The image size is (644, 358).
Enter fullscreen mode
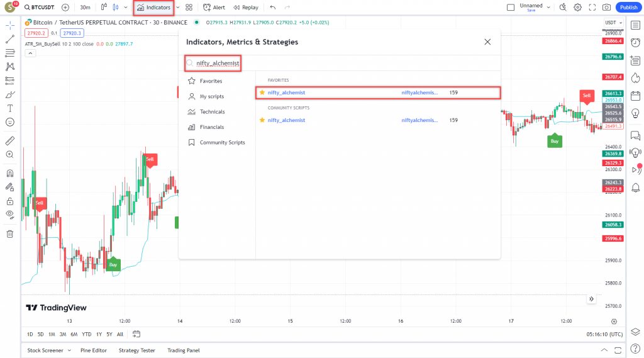coord(592,8)
